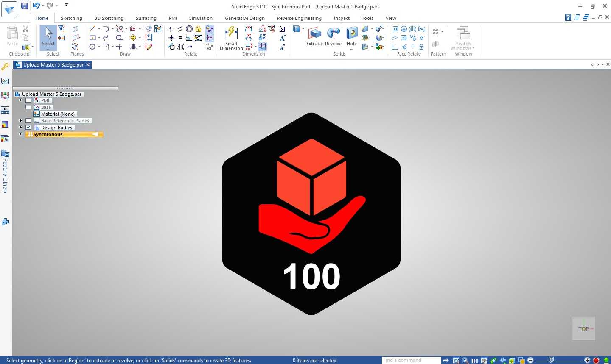This screenshot has height=364, width=611.
Task: Apply the Concentric relationship tool
Action: coord(189,29)
